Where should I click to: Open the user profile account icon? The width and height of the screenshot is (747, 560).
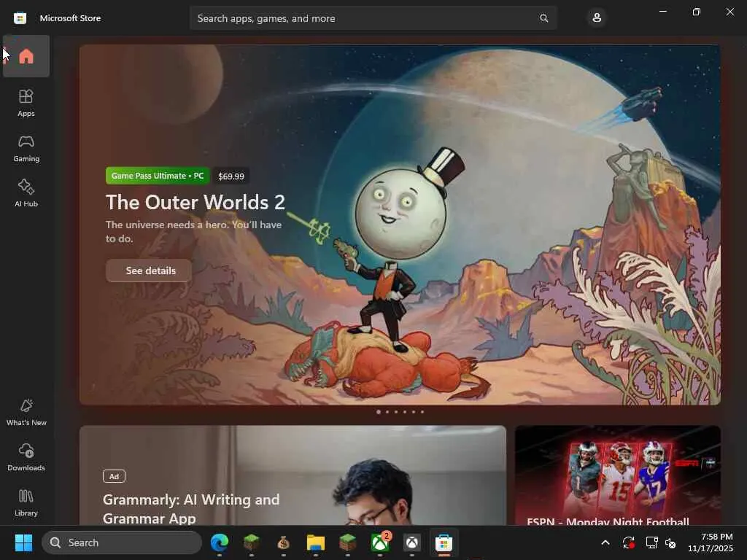tap(597, 18)
